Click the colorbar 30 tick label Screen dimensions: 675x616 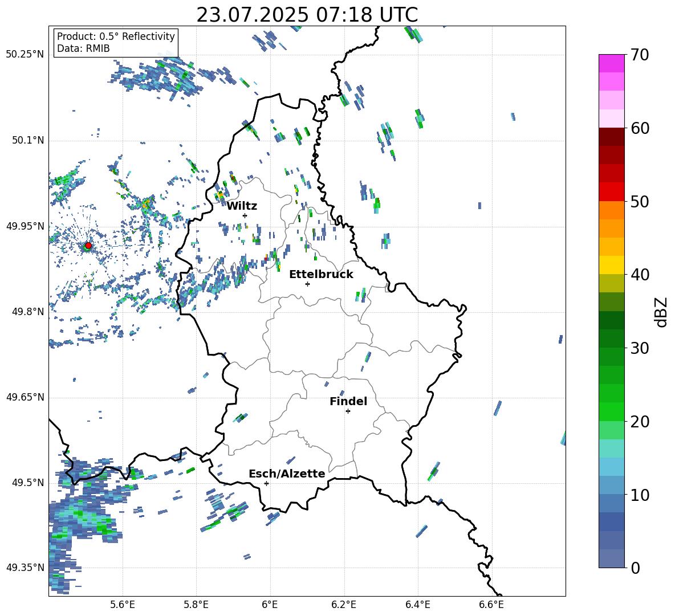click(x=640, y=348)
